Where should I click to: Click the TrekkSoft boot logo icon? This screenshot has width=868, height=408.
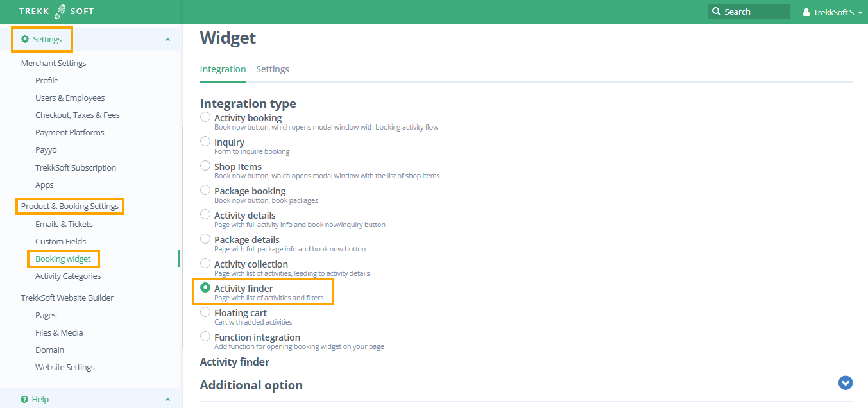pos(60,12)
